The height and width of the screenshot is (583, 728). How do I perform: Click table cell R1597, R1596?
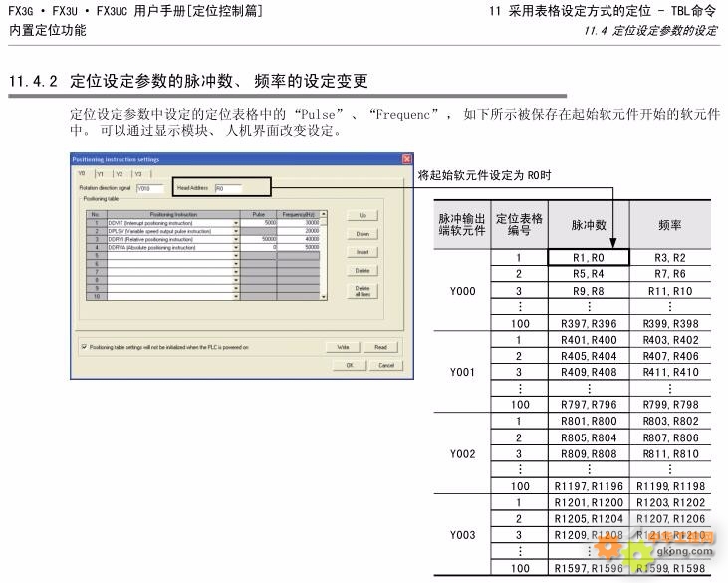click(x=589, y=568)
